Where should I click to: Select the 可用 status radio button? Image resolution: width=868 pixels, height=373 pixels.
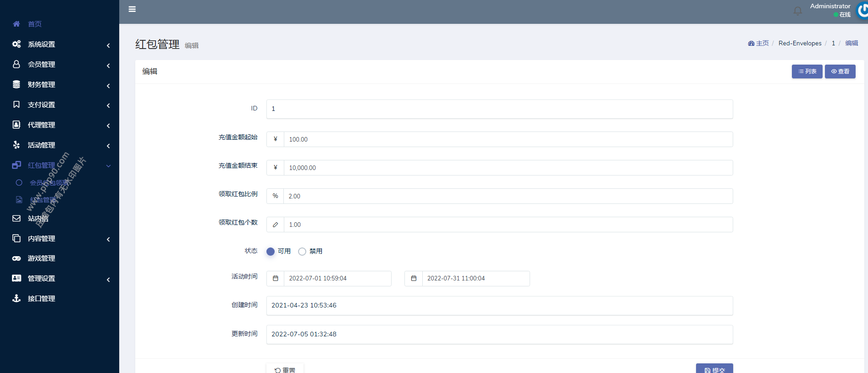point(271,252)
